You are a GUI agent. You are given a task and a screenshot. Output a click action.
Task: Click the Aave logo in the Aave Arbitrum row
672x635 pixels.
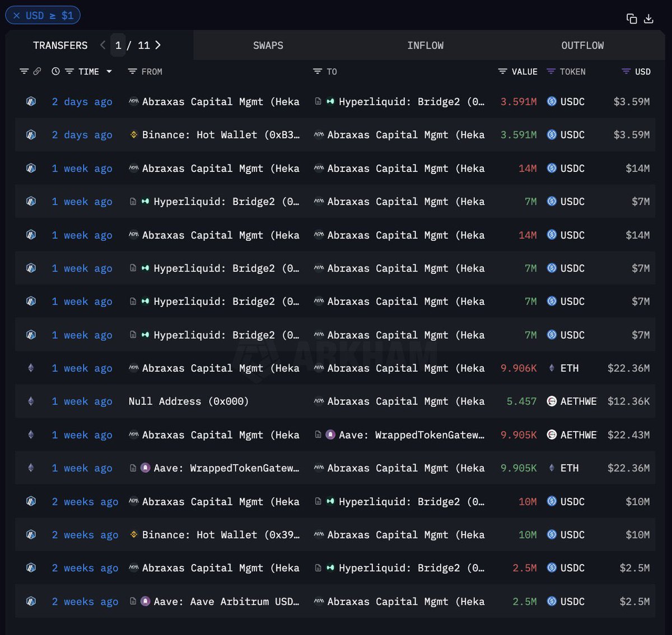(x=145, y=601)
